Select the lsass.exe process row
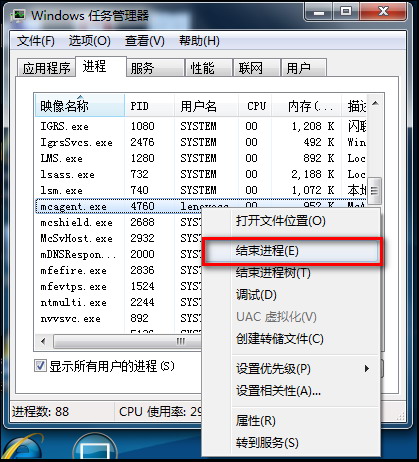 (x=200, y=174)
